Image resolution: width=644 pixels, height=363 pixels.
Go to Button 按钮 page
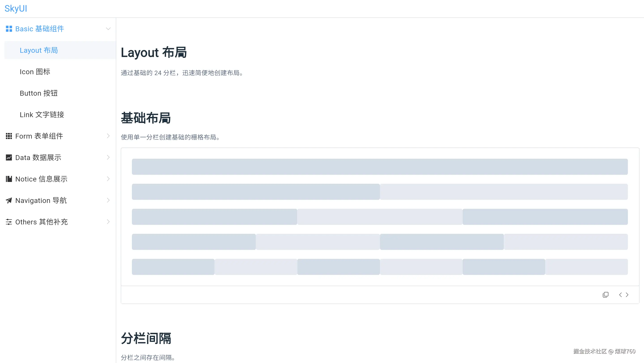[39, 93]
